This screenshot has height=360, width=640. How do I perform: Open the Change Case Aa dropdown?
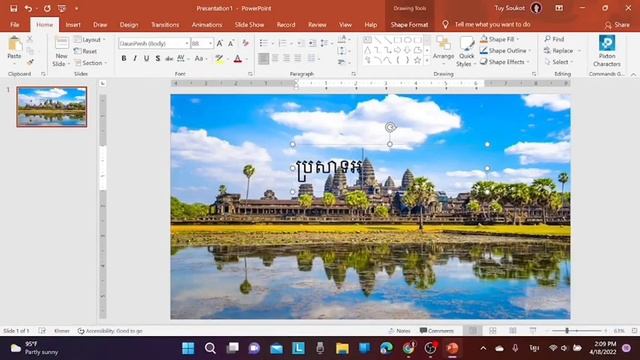click(201, 59)
